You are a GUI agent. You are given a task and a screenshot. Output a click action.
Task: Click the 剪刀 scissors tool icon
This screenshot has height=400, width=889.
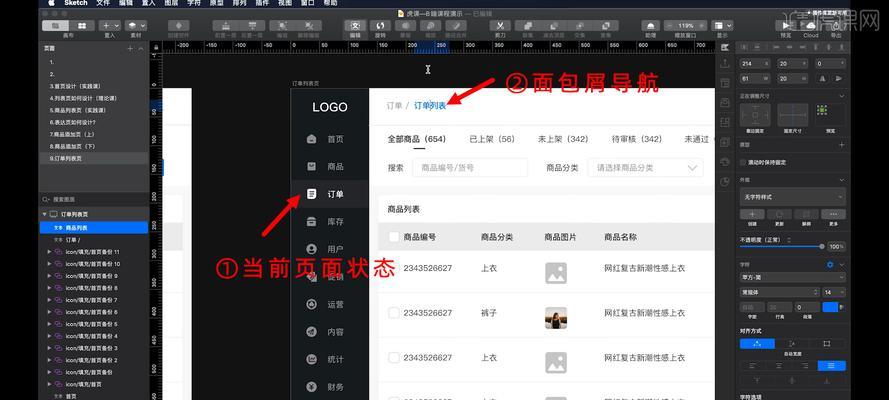click(x=500, y=25)
